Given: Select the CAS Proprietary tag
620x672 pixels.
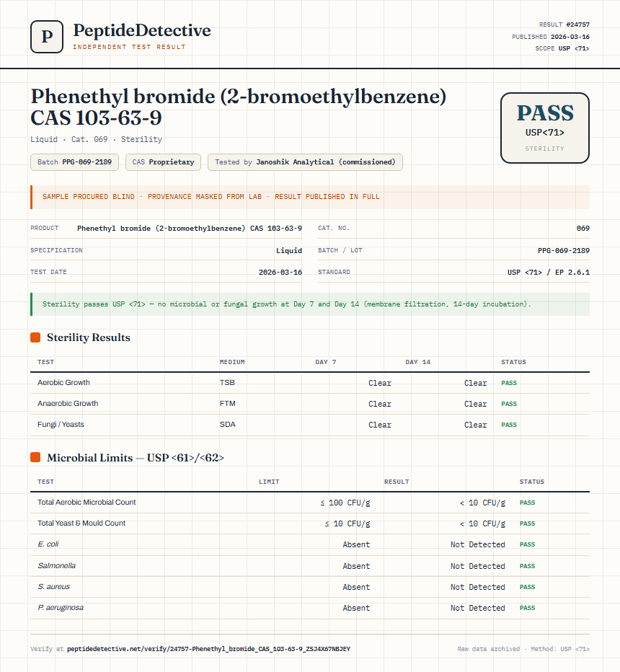Looking at the screenshot, I should pos(163,162).
